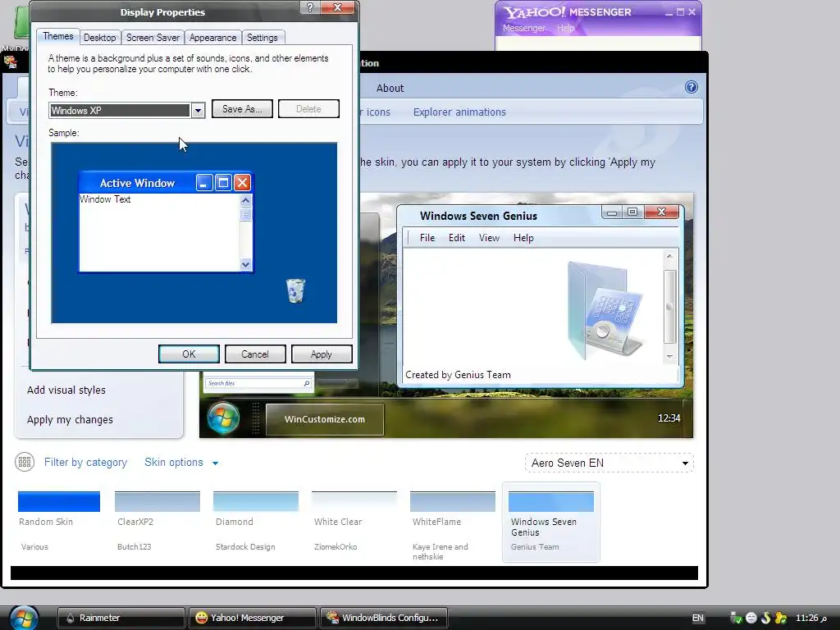This screenshot has width=840, height=630.
Task: Click the preview window scroll up arrow
Action: tap(669, 257)
